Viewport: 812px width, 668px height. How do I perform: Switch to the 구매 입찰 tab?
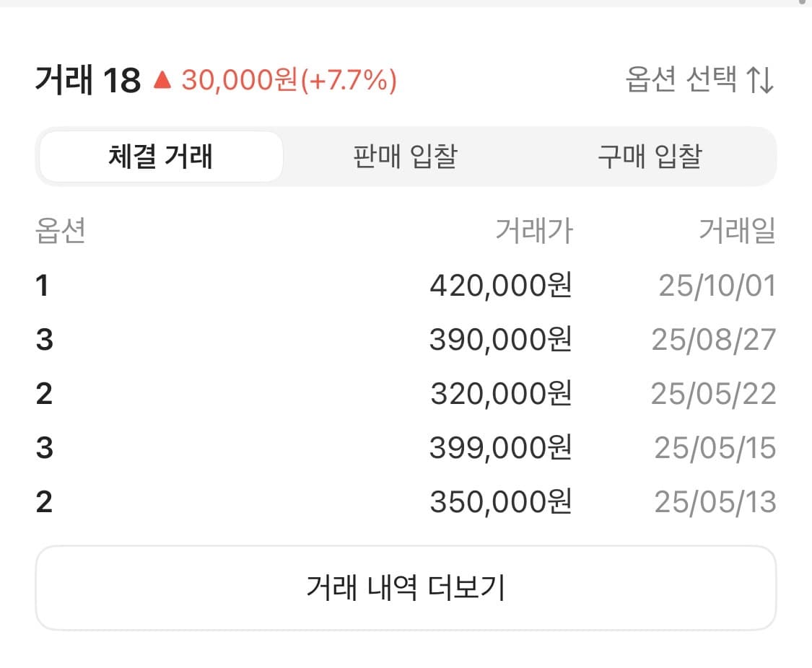tap(648, 157)
